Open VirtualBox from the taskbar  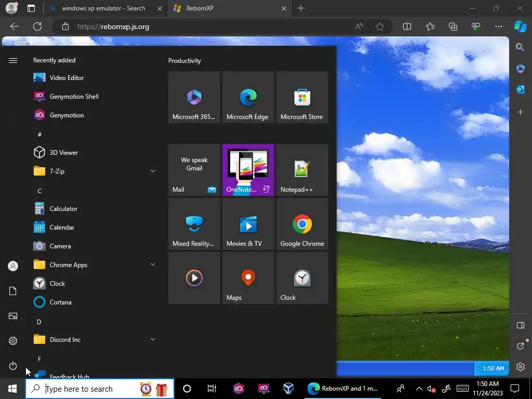coord(288,389)
